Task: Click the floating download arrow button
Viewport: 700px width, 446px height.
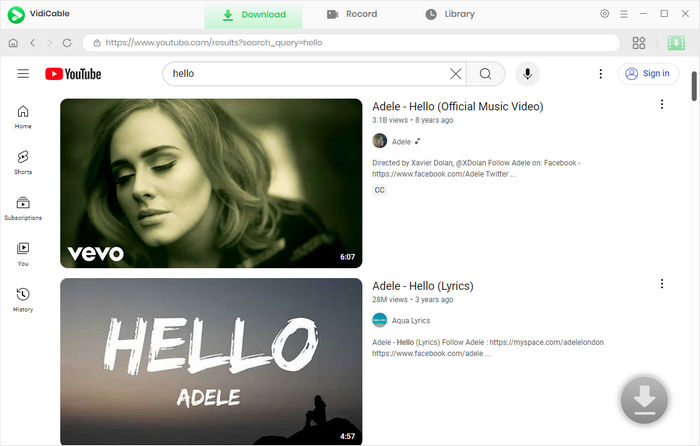Action: point(645,401)
